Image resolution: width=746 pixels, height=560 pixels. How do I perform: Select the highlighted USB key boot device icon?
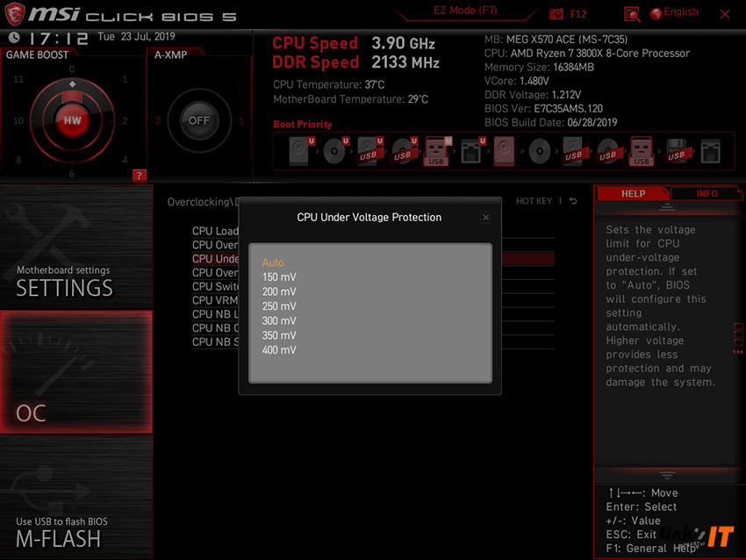(436, 151)
